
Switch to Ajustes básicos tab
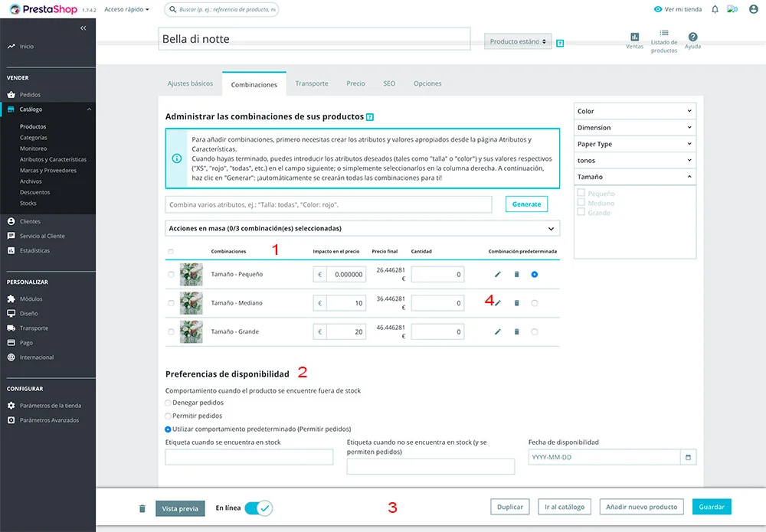(190, 83)
